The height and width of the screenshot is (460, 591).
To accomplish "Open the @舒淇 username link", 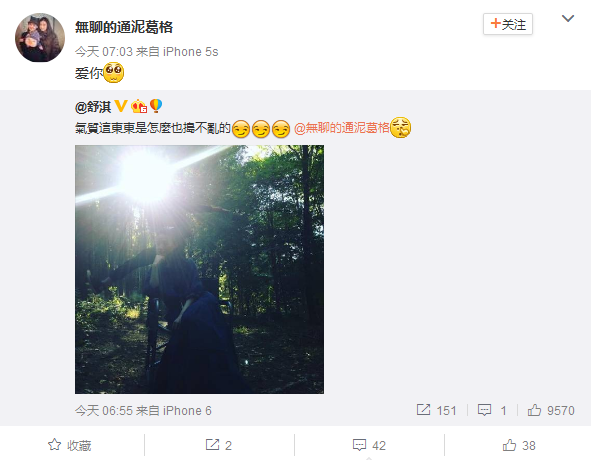I will click(93, 107).
